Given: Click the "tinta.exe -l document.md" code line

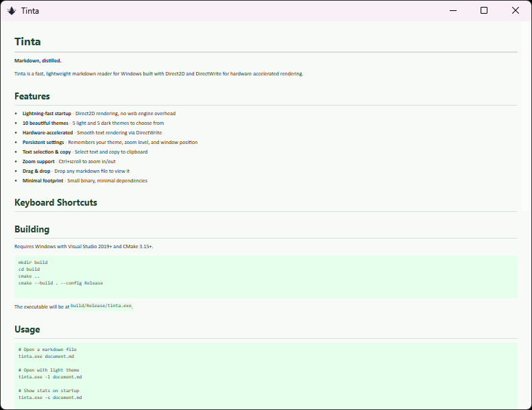Looking at the screenshot, I should click(x=50, y=376).
